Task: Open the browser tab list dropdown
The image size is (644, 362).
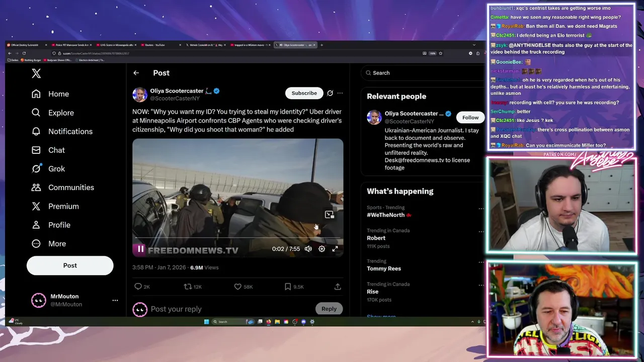Action: [x=473, y=45]
